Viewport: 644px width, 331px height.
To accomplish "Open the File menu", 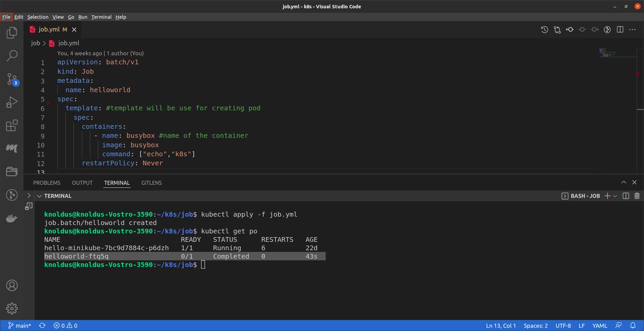I will point(6,17).
